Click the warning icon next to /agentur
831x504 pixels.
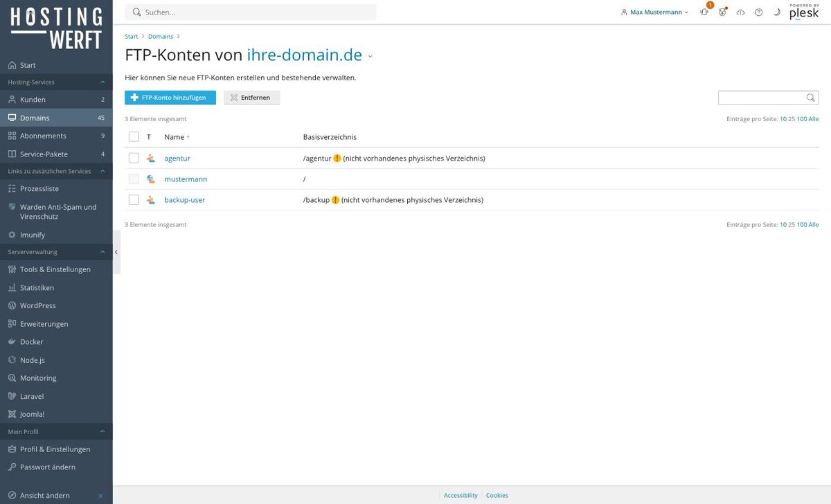pos(337,158)
